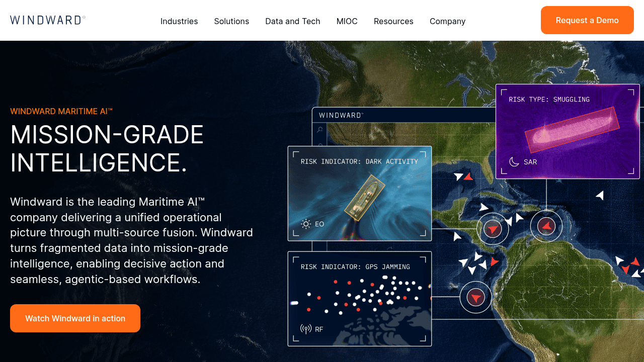644x362 pixels.
Task: Open the Industries menu
Action: coord(179,21)
